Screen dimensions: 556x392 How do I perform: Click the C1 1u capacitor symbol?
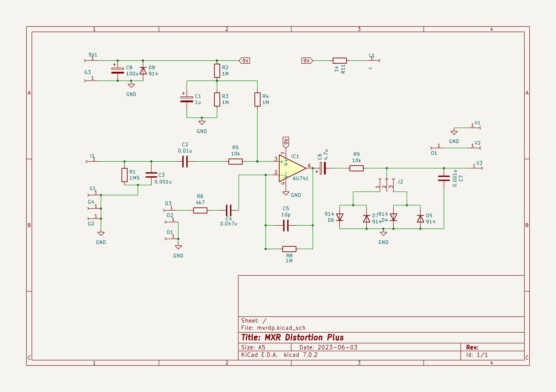pos(187,99)
